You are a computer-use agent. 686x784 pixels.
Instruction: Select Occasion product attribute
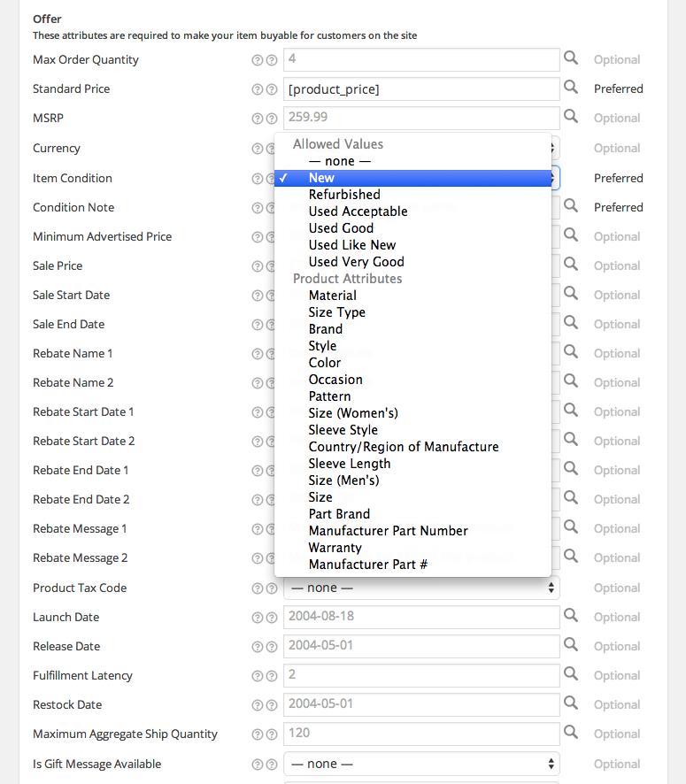coord(412,380)
